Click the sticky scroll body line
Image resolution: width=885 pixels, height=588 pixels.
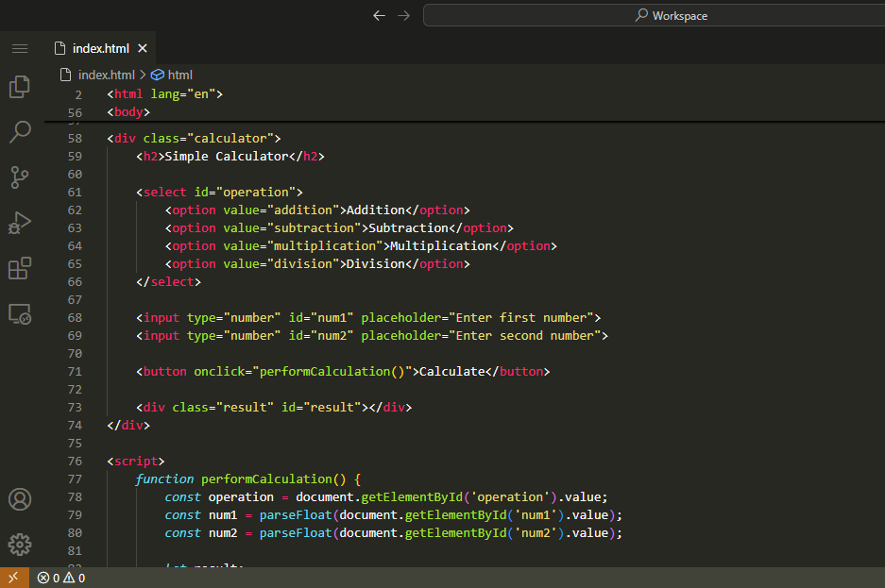coord(128,111)
